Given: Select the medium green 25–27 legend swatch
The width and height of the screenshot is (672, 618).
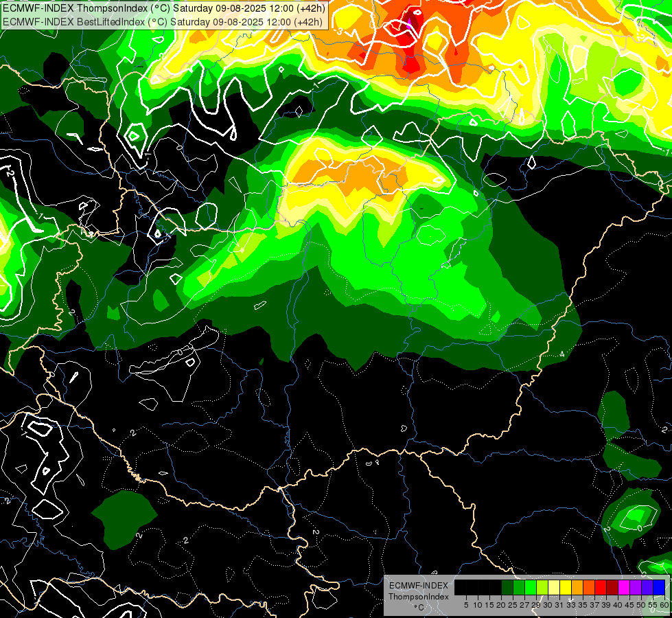Looking at the screenshot, I should pyautogui.click(x=519, y=587).
